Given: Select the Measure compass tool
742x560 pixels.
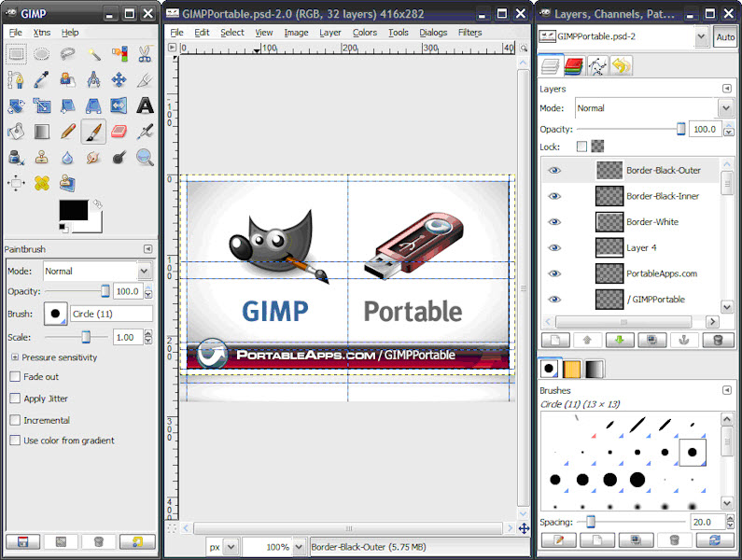Looking at the screenshot, I should click(x=93, y=79).
